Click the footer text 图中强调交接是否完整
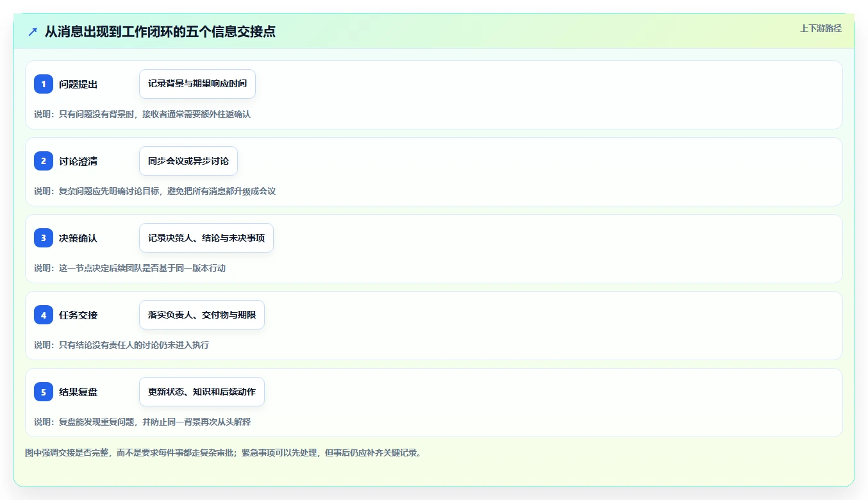Viewport: 868px width, 500px height. coord(67,453)
